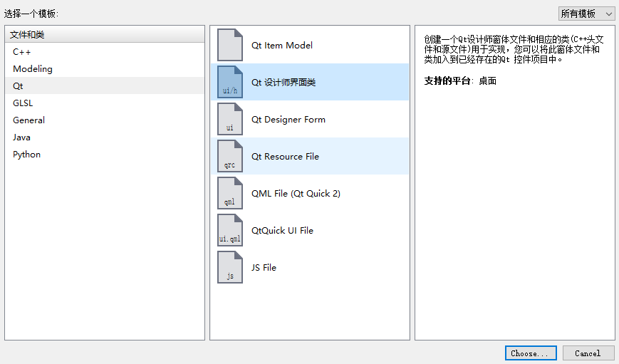Click the ui.qml icon for QtQuick UI File
The image size is (619, 364).
[x=230, y=231]
